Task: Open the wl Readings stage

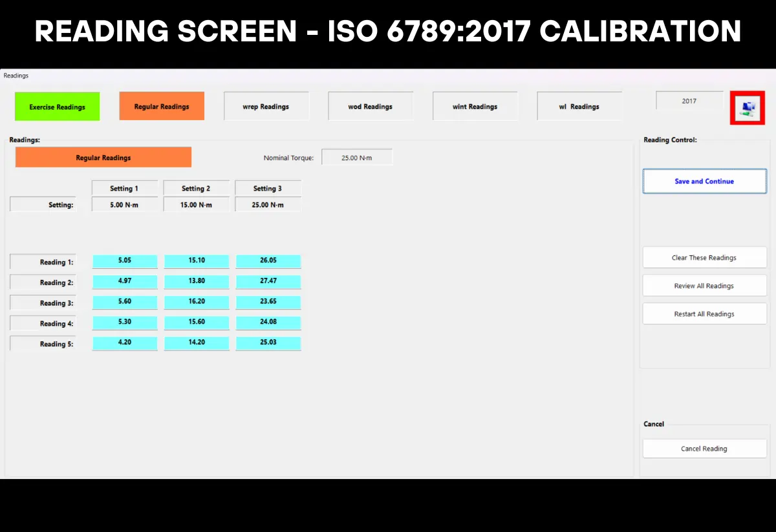Action: pos(579,105)
